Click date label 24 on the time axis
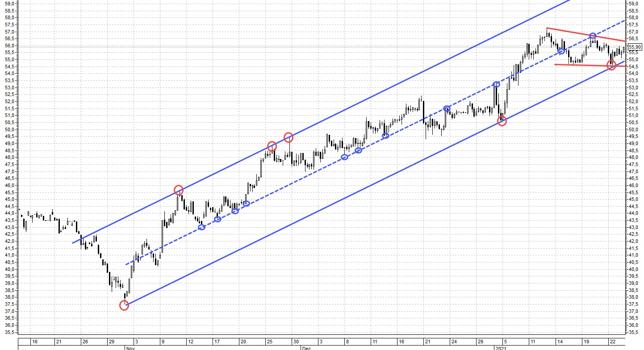 click(454, 342)
